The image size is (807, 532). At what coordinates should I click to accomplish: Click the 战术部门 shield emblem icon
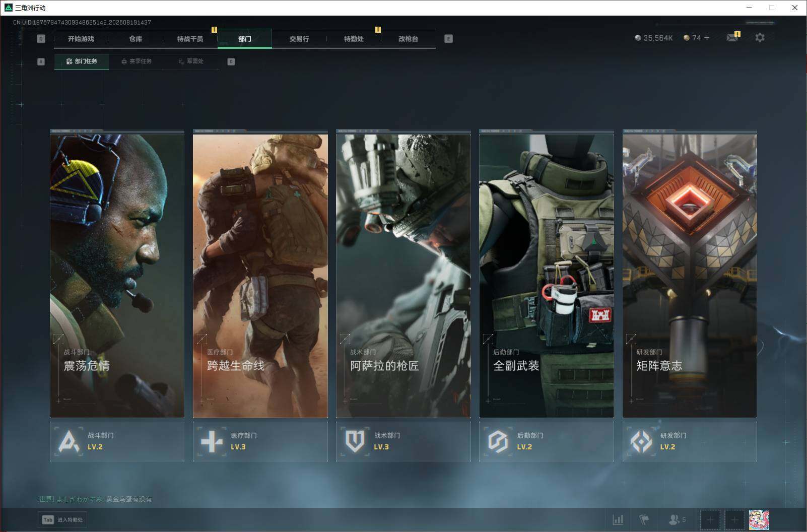[355, 442]
